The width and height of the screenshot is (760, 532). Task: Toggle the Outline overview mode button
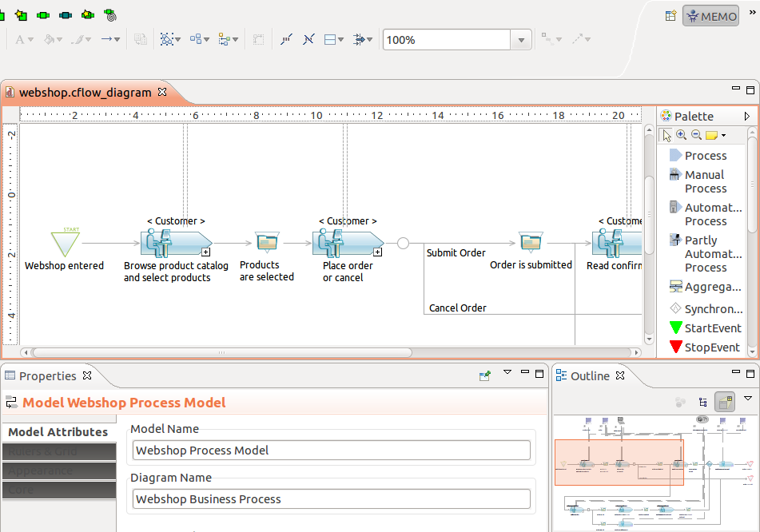coord(725,402)
